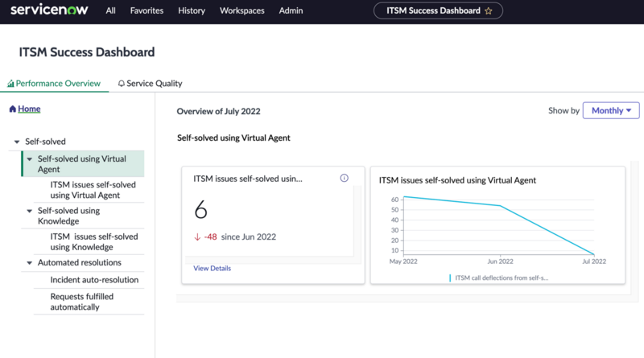Click the Service Quality bell icon
This screenshot has height=358, width=644.
(x=122, y=84)
